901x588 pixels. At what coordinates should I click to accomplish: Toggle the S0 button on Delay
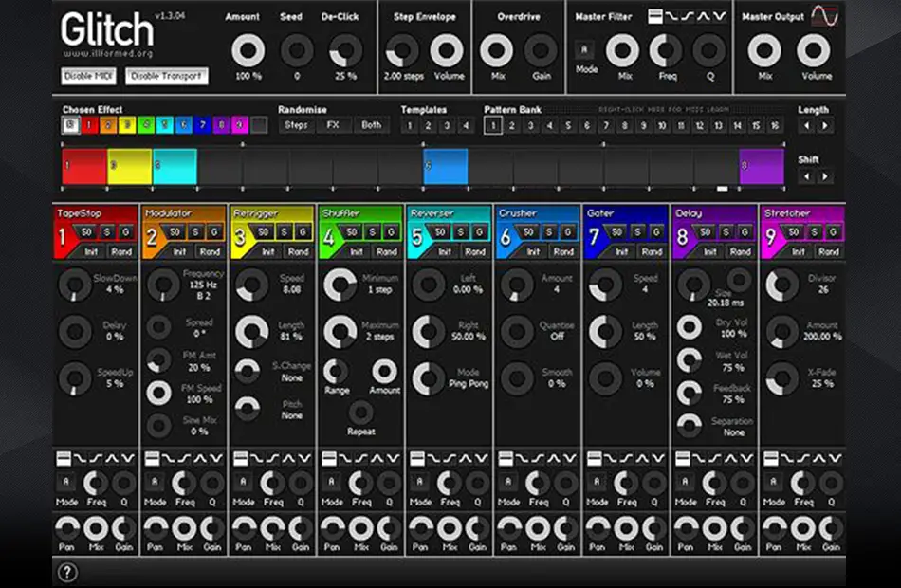coord(706,231)
